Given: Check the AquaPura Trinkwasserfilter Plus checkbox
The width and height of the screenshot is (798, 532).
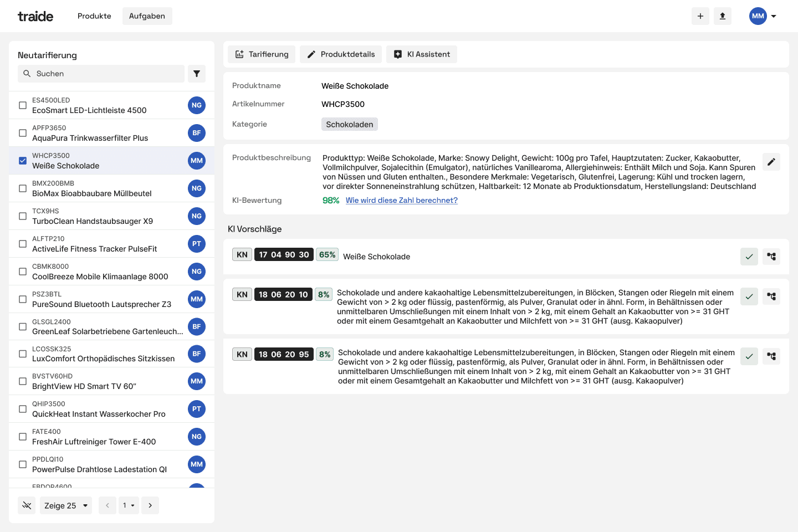Looking at the screenshot, I should coord(23,133).
